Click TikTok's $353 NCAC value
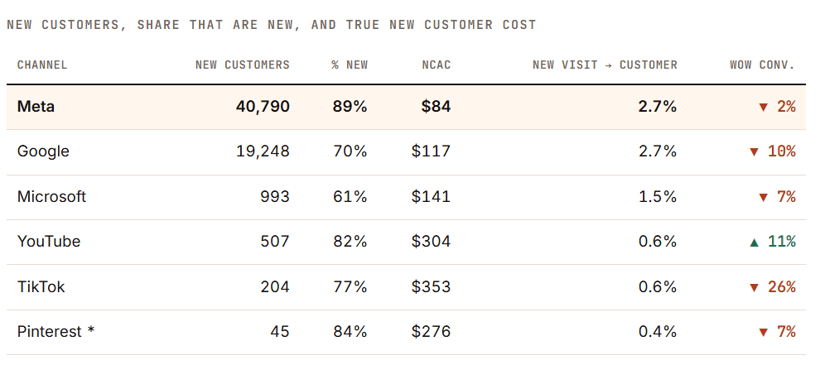 click(x=431, y=287)
